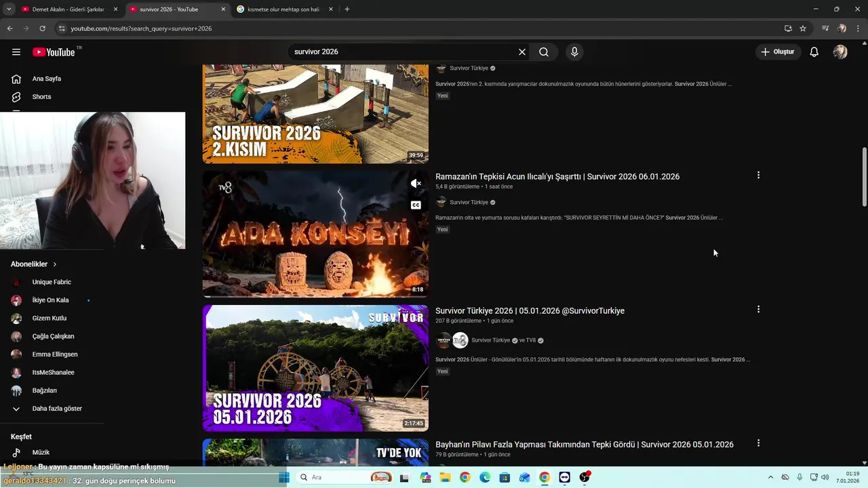This screenshot has height=488, width=868.
Task: Open İkiye On Kala subscription channel
Action: pyautogui.click(x=52, y=300)
